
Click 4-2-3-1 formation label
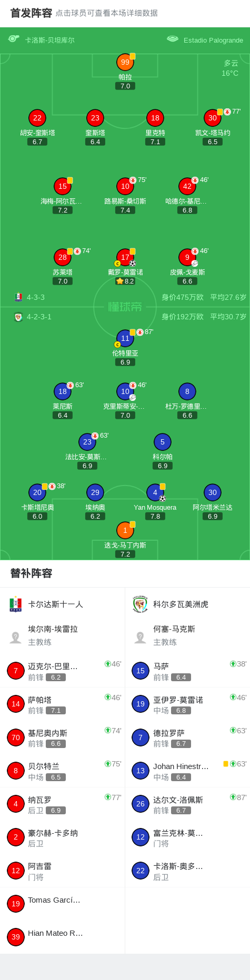pos(39,317)
